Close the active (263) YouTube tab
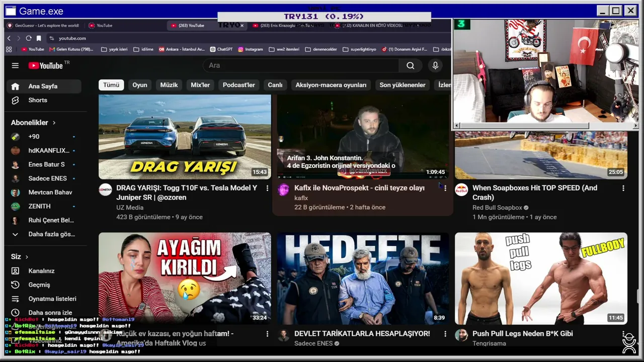 pos(242,26)
